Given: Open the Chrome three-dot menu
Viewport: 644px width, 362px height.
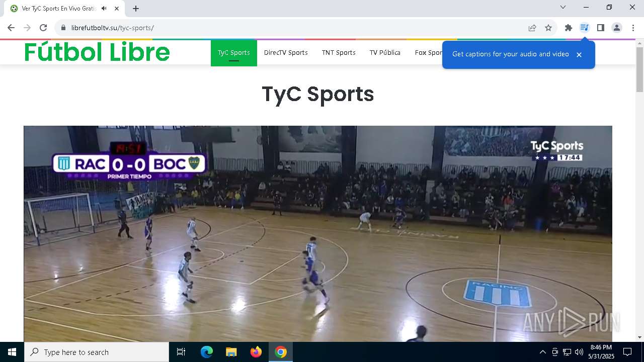Looking at the screenshot, I should click(633, 28).
